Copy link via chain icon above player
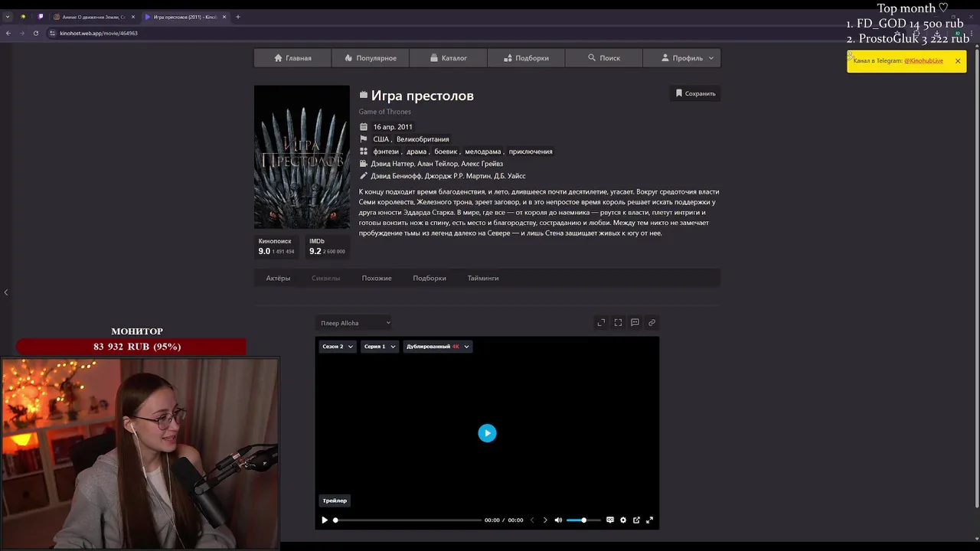Image resolution: width=980 pixels, height=551 pixels. [x=652, y=323]
